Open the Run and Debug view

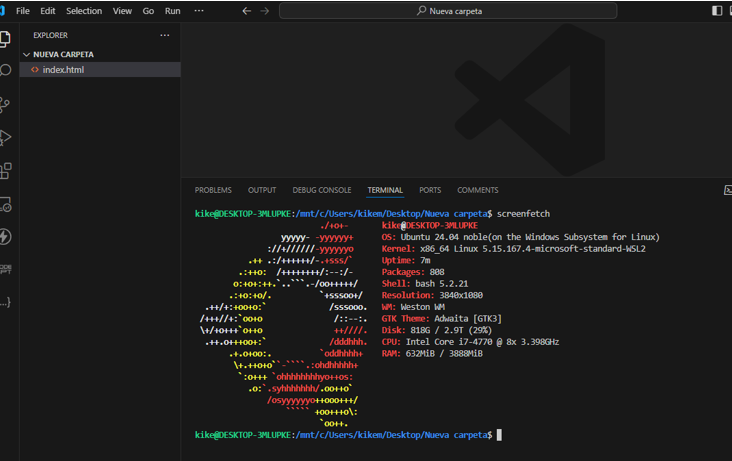tap(6, 137)
